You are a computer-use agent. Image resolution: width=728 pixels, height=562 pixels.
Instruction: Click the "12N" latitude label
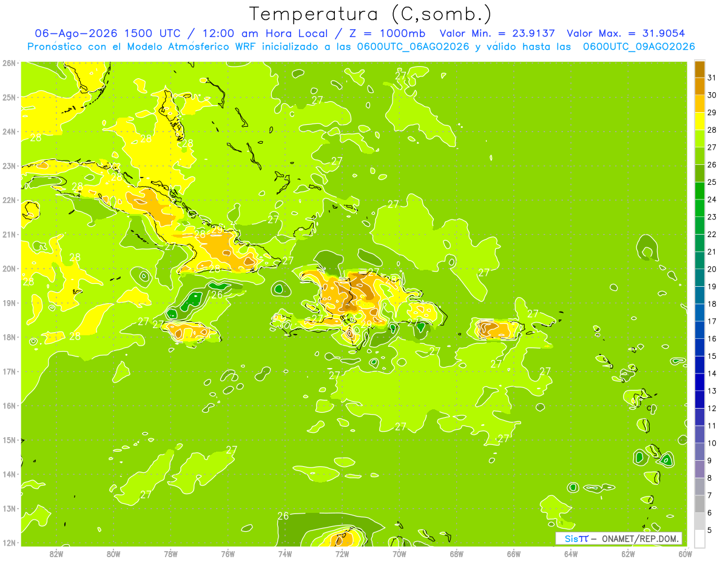click(9, 543)
